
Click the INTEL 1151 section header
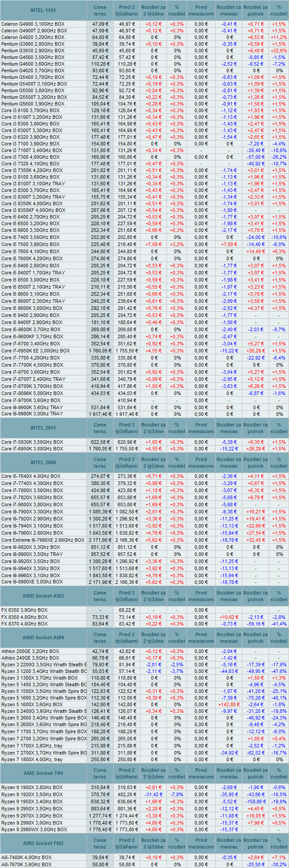(x=44, y=10)
